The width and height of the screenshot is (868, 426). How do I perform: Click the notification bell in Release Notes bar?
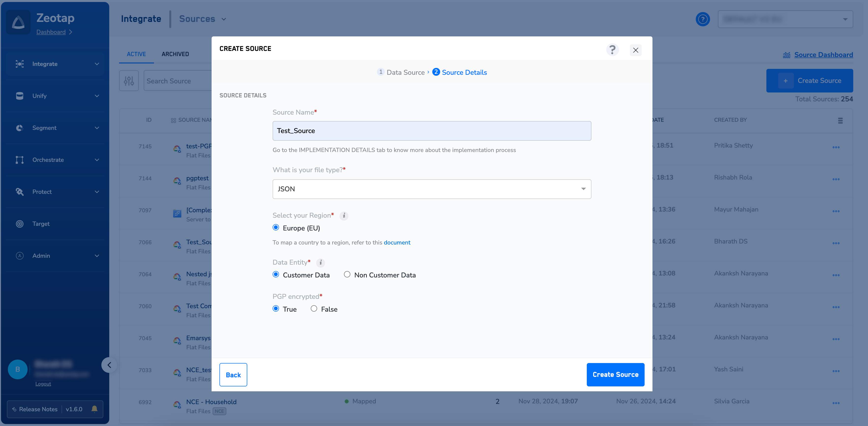click(94, 409)
